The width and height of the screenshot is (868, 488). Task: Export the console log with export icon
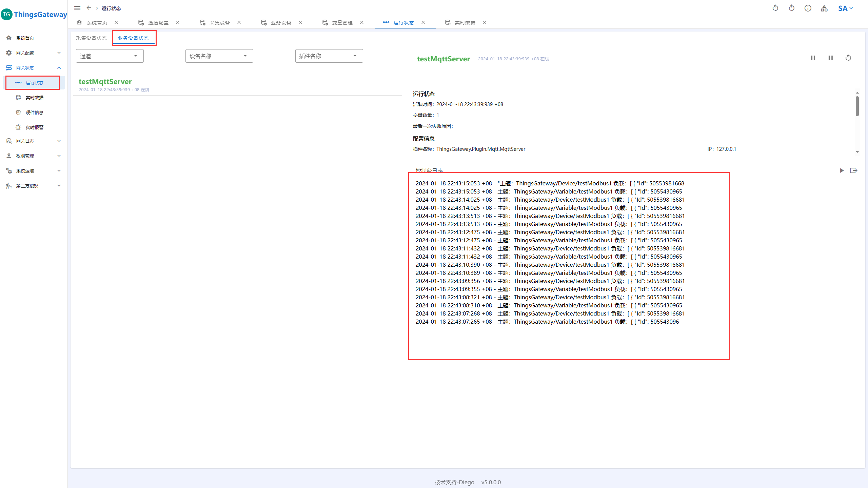pyautogui.click(x=853, y=170)
